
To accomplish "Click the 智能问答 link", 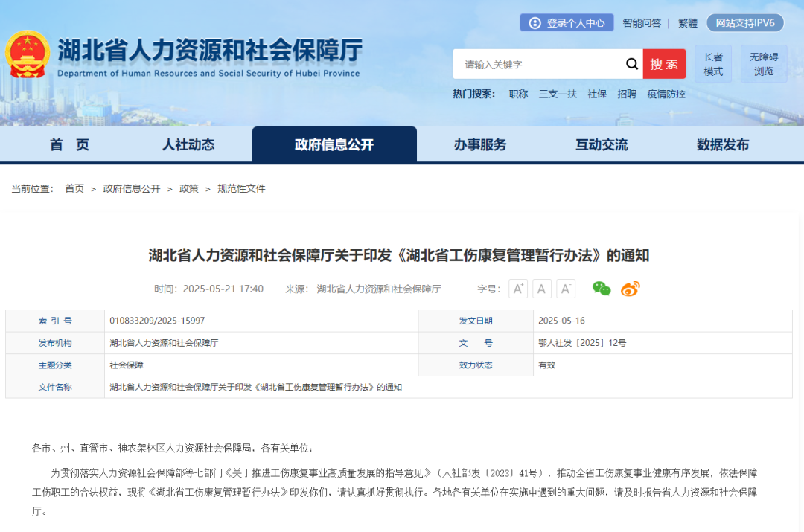I will [642, 23].
